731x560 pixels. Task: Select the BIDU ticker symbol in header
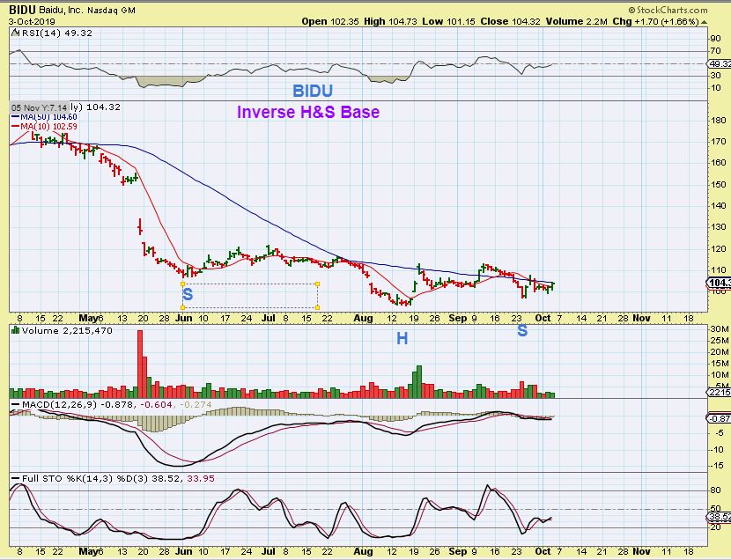click(23, 10)
